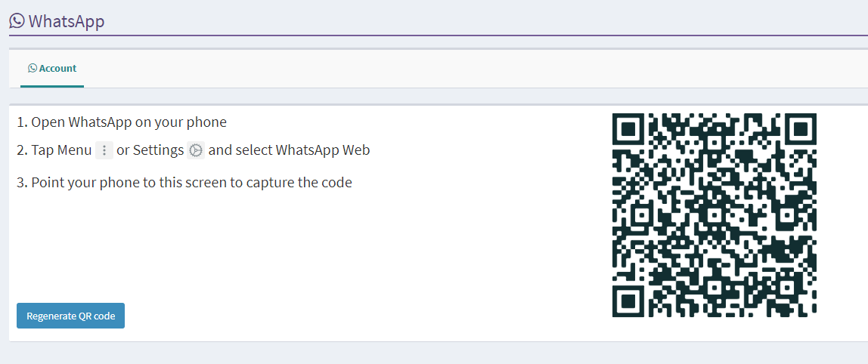Click the QR code image
The width and height of the screenshot is (868, 364).
(x=715, y=215)
